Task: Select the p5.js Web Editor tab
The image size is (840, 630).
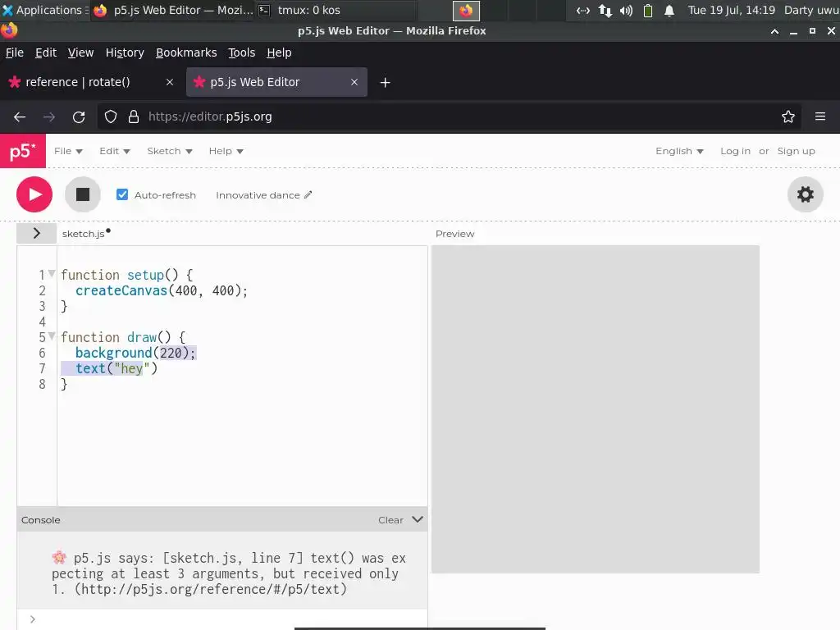Action: point(276,82)
